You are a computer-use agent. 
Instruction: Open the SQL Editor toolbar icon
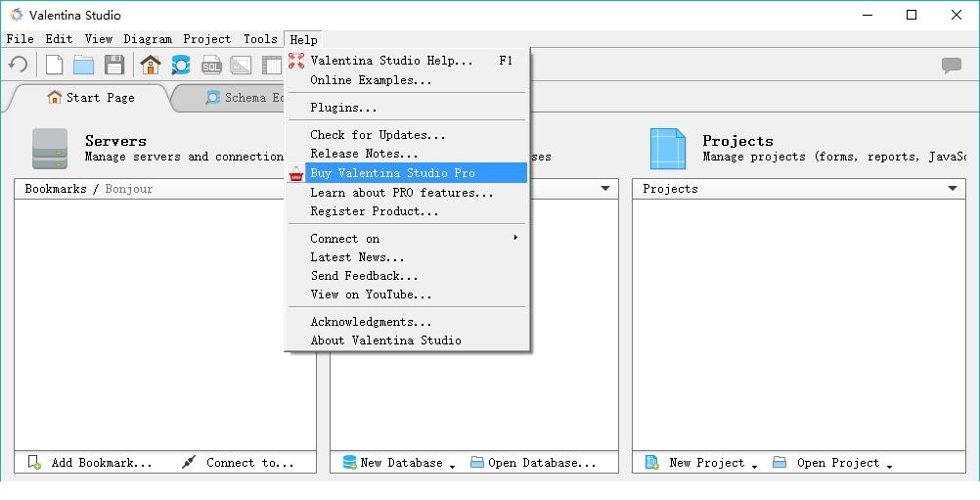click(211, 66)
